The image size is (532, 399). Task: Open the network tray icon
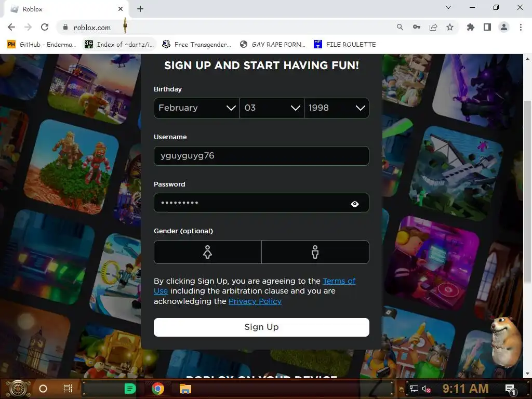click(x=414, y=389)
